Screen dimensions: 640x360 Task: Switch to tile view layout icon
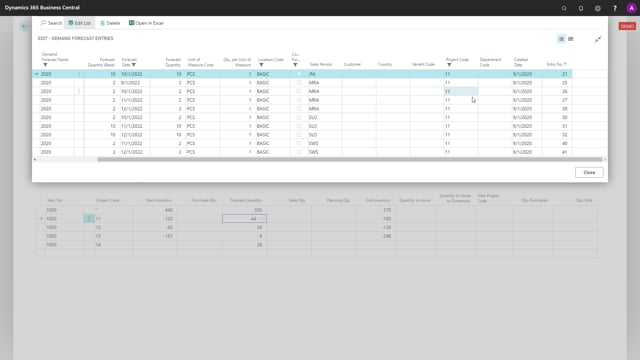(x=571, y=39)
